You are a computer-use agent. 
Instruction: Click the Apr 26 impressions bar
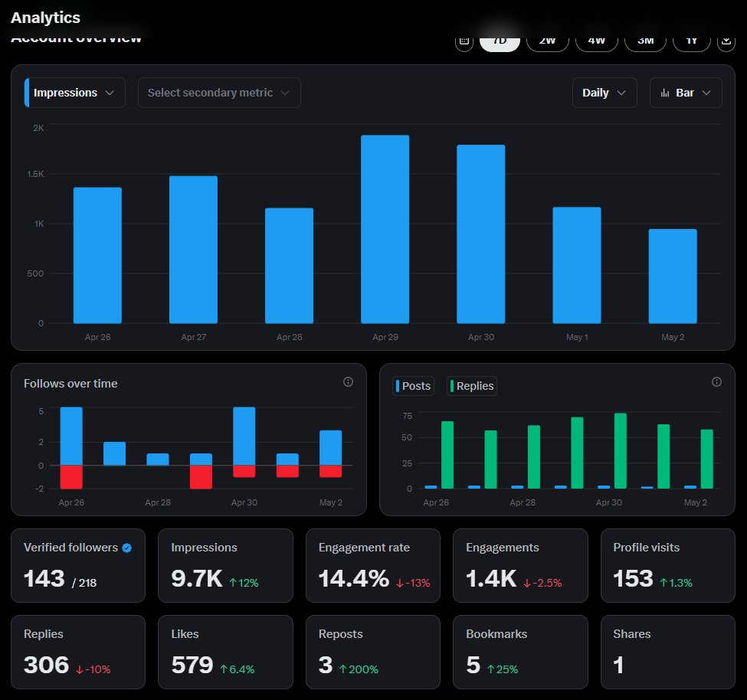[97, 256]
